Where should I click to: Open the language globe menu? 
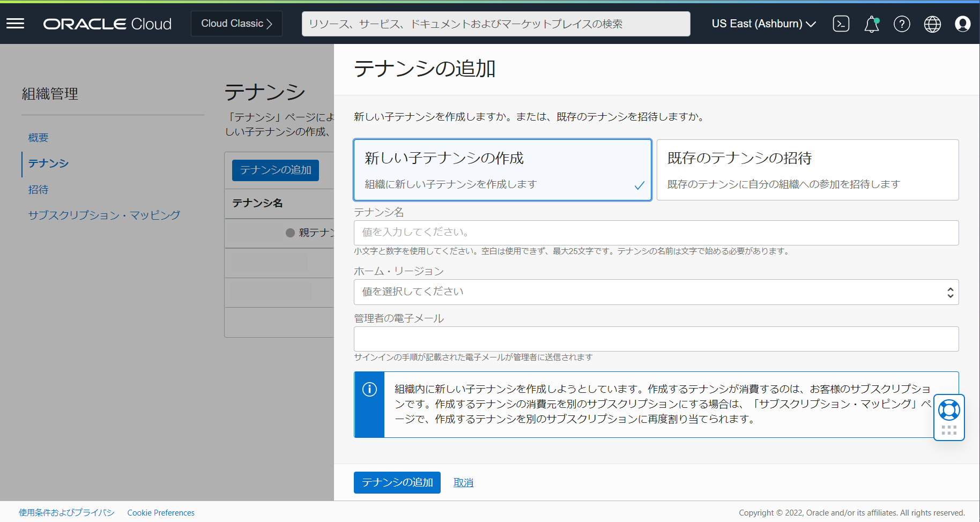pos(932,24)
